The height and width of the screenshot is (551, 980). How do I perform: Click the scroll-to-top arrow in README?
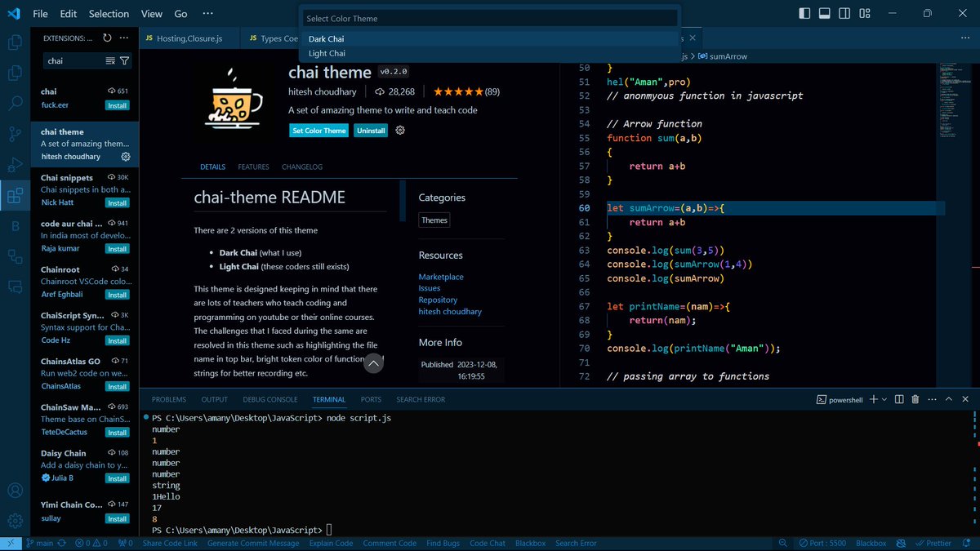click(x=373, y=363)
